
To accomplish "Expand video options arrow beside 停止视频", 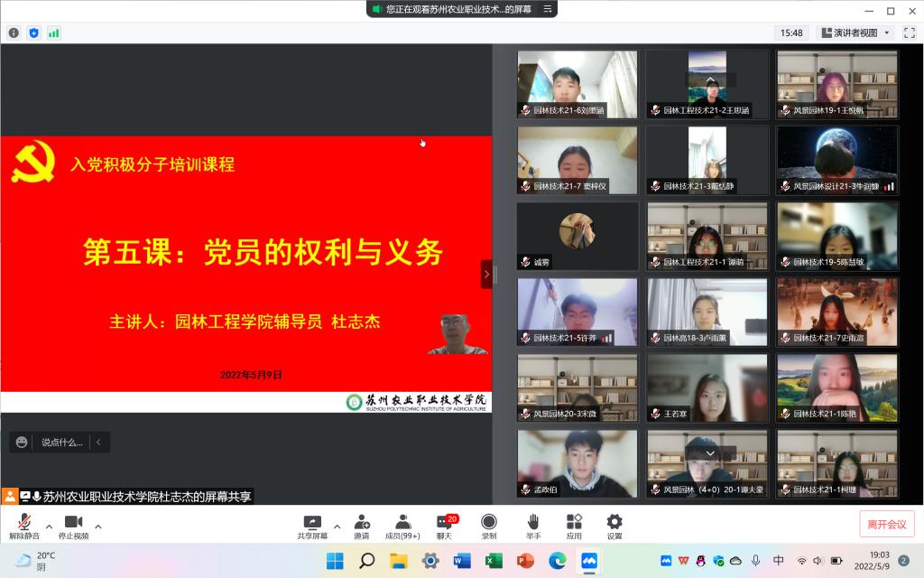I will (97, 527).
